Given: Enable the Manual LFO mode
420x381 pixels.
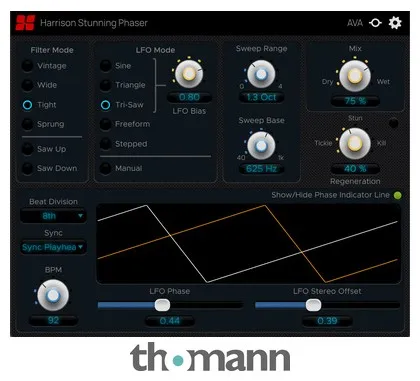Looking at the screenshot, I should pyautogui.click(x=105, y=168).
